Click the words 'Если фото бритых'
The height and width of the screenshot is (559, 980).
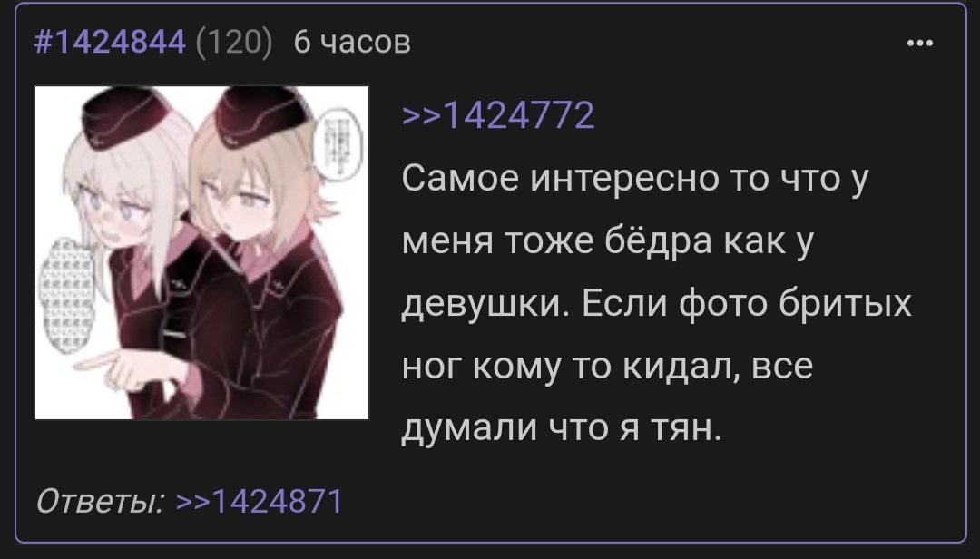[x=747, y=304]
